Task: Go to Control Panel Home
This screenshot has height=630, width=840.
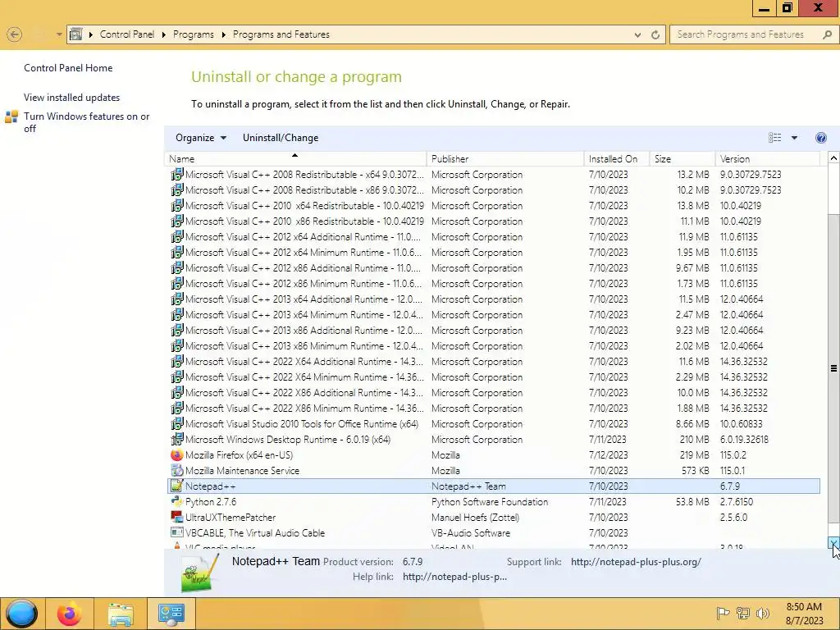Action: click(68, 68)
